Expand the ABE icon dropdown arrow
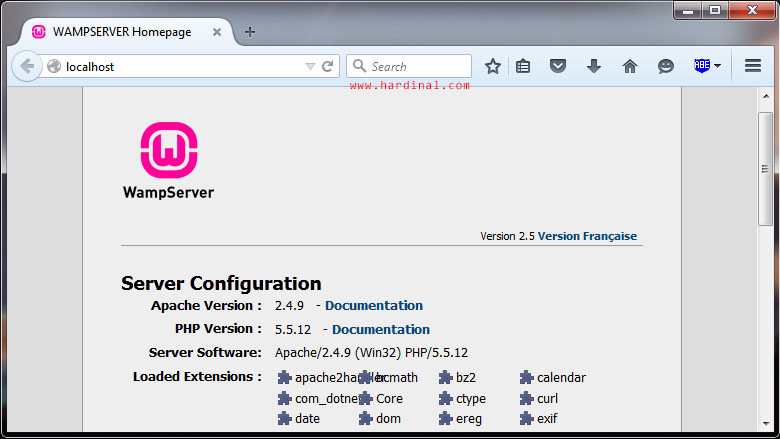The width and height of the screenshot is (780, 439). (717, 66)
